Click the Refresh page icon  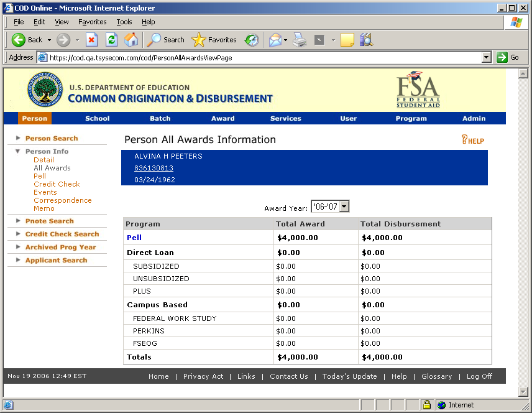(x=111, y=40)
